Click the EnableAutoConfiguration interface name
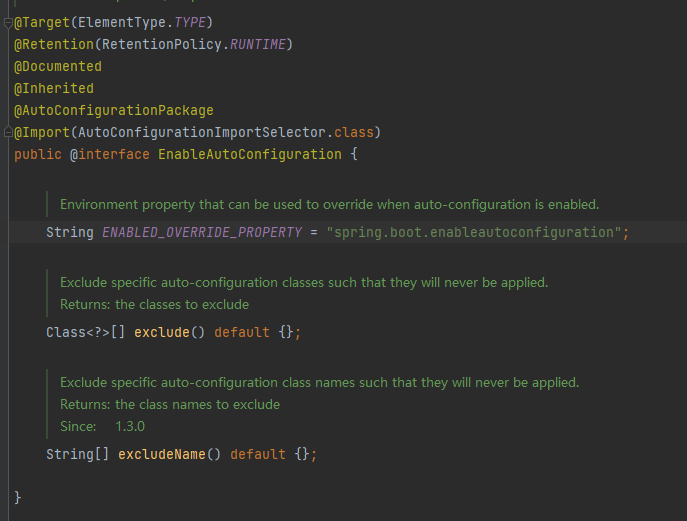The height and width of the screenshot is (521, 687). pos(250,154)
